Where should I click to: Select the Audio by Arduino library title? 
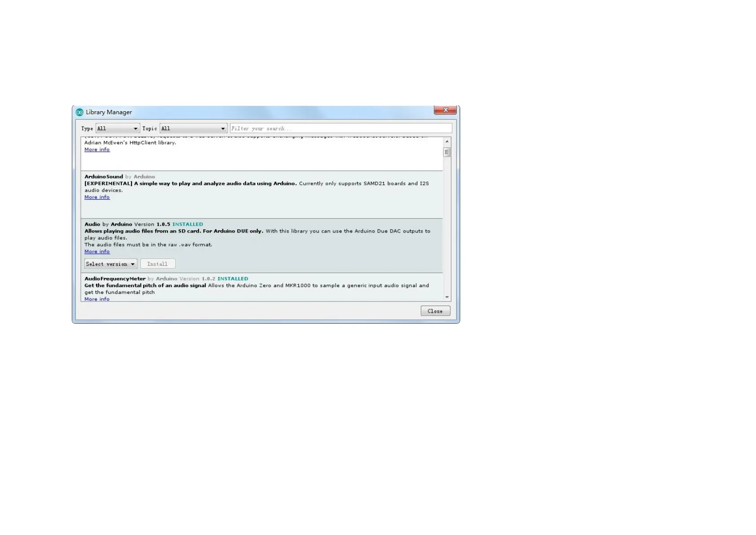pos(108,224)
